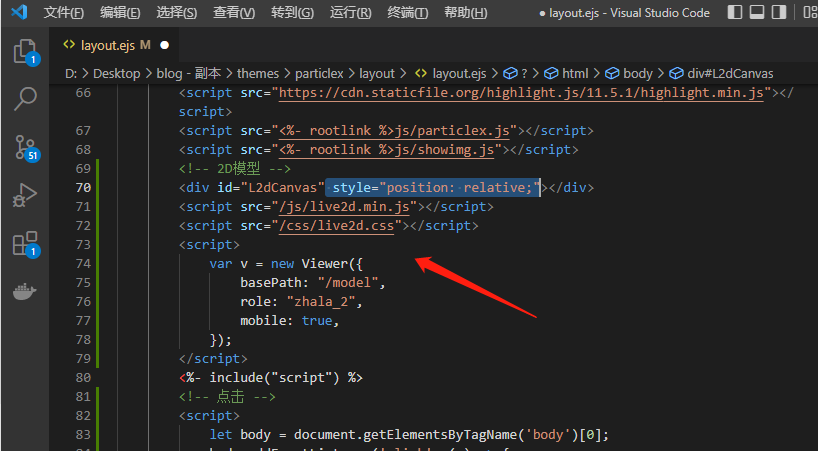Open the Explorer view in activity bar
Image resolution: width=818 pixels, height=451 pixels.
(25, 52)
